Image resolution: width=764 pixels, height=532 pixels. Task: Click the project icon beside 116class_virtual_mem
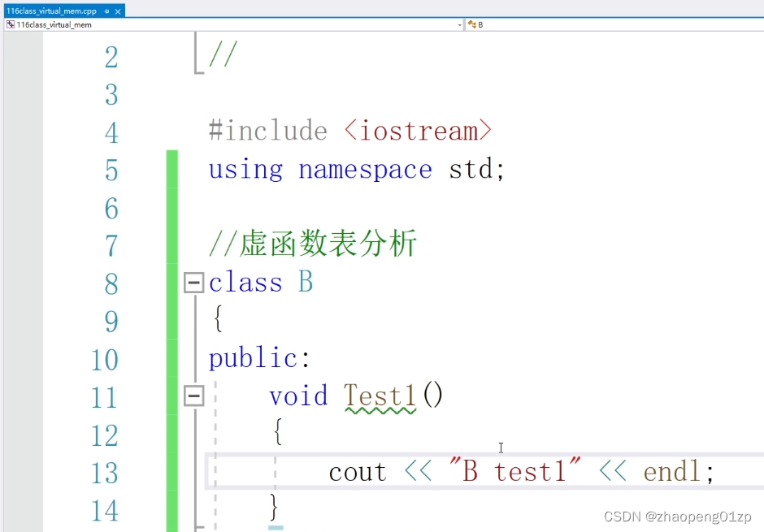tap(11, 24)
